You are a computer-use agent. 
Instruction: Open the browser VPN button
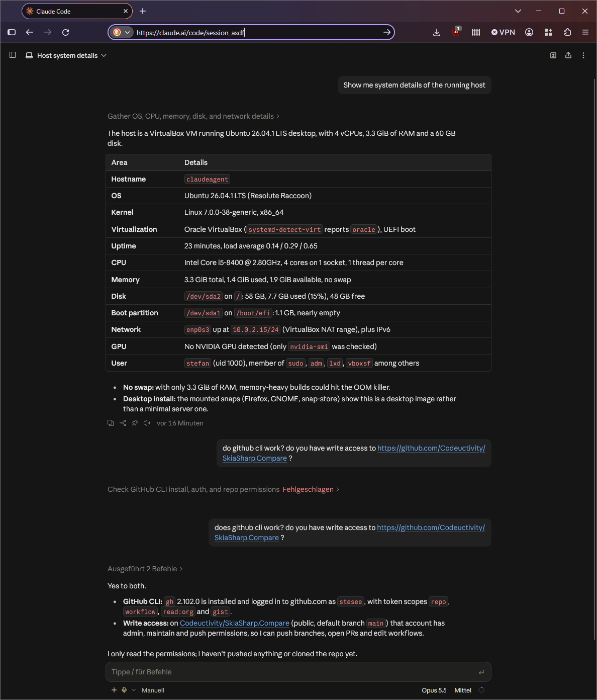(503, 32)
